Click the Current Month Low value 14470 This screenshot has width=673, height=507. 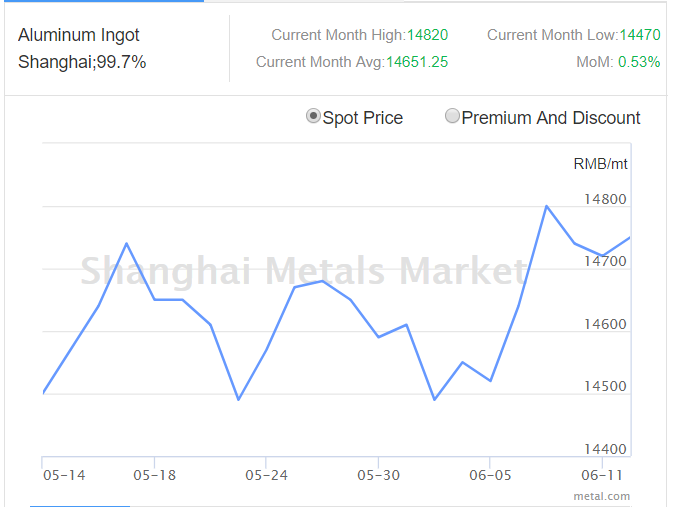pos(640,35)
